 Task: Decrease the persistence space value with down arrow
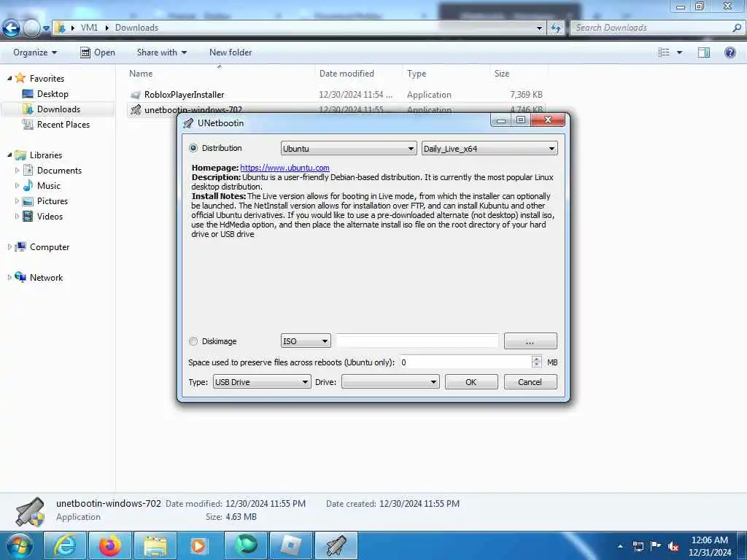pos(536,366)
